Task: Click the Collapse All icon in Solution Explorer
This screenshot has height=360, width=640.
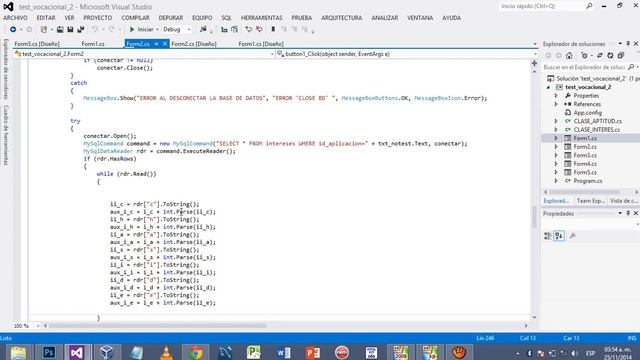Action: pos(620,56)
